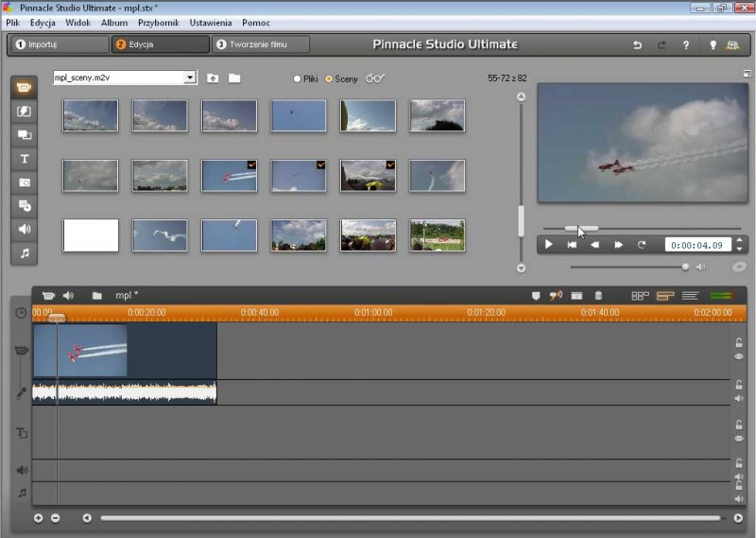Toggle video track visibility eye icon
Viewport: 756px width, 538px height.
tap(739, 357)
